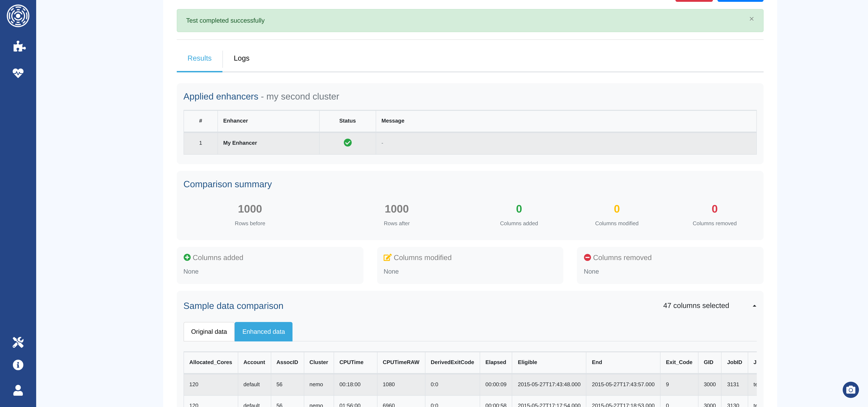Screen dimensions: 868x407
Task: Click the Allocated_Cores column header
Action: tap(210, 362)
